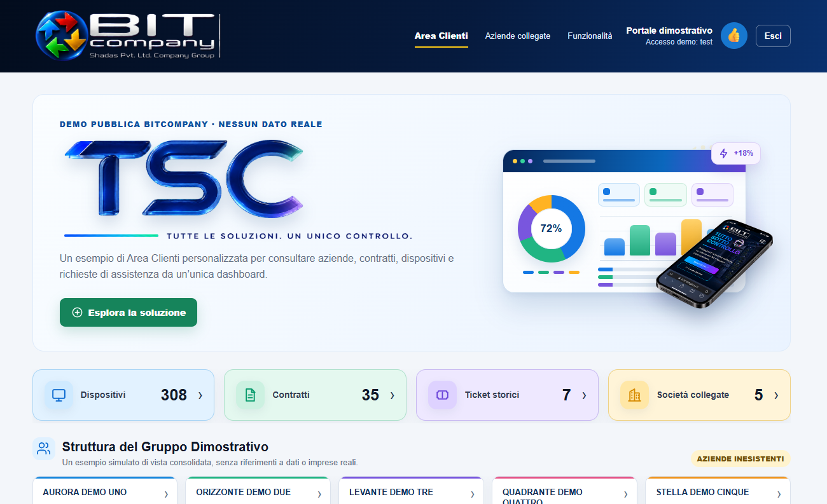Expand the QUADRANTE DEMO QUATTRO chevron
Image resolution: width=827 pixels, height=504 pixels.
point(626,494)
